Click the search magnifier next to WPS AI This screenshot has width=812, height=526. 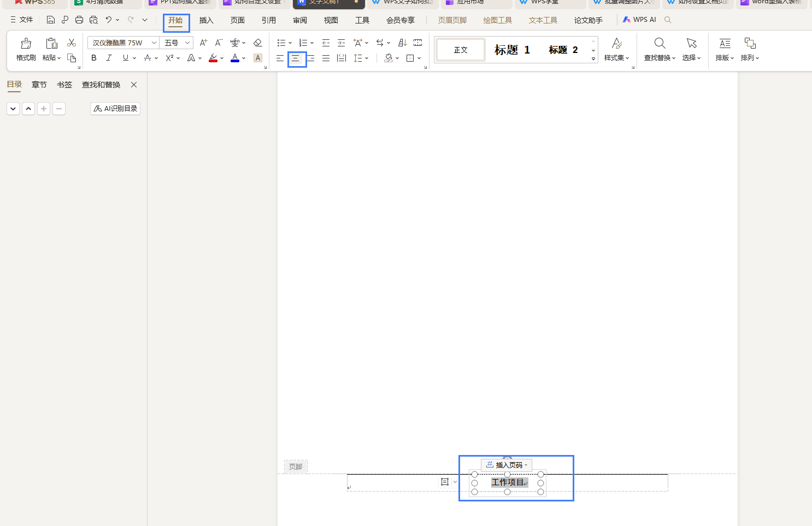(x=668, y=20)
